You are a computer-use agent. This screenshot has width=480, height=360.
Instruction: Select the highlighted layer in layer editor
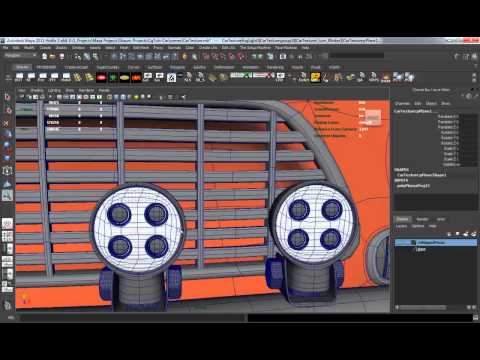click(x=436, y=242)
